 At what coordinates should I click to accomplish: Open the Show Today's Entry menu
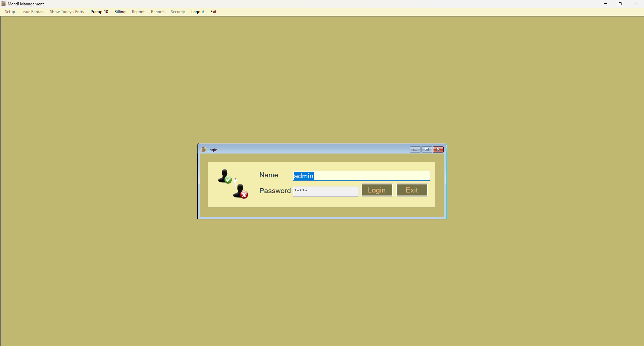click(x=67, y=12)
